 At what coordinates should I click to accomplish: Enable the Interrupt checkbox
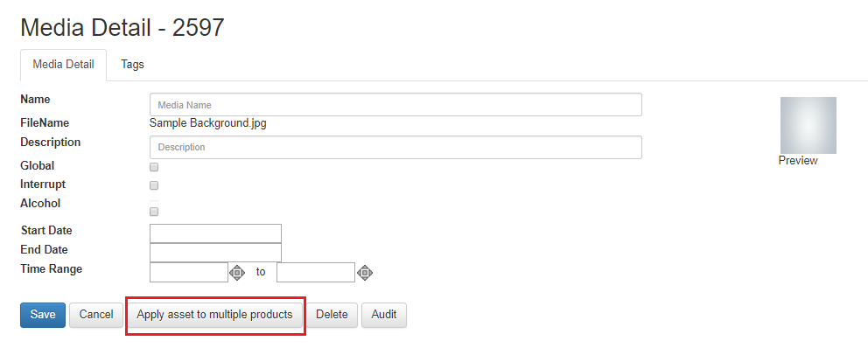point(154,185)
